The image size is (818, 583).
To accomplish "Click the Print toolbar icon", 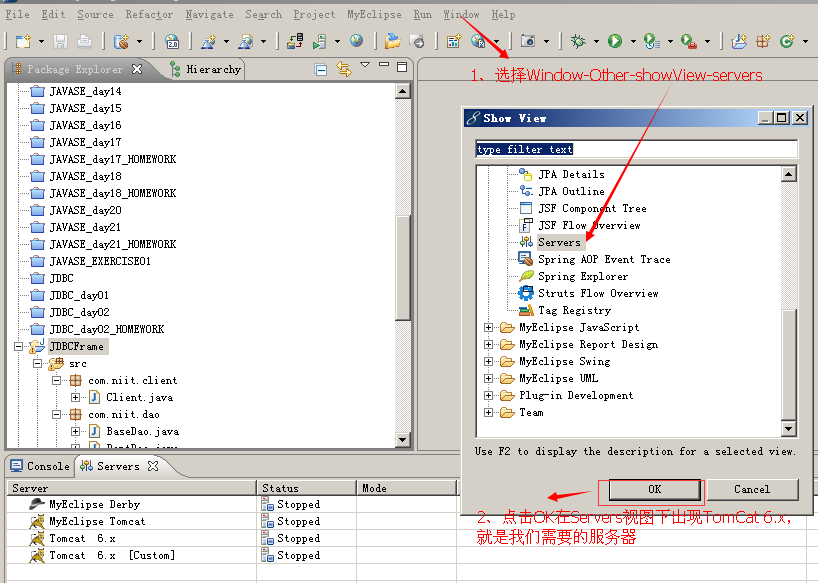I will [x=84, y=41].
